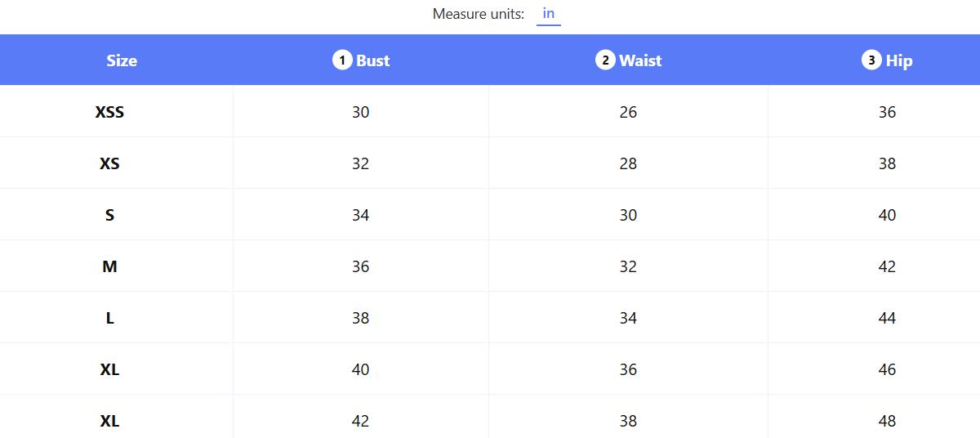Choose the M size row label
The height and width of the screenshot is (438, 980).
(x=109, y=266)
